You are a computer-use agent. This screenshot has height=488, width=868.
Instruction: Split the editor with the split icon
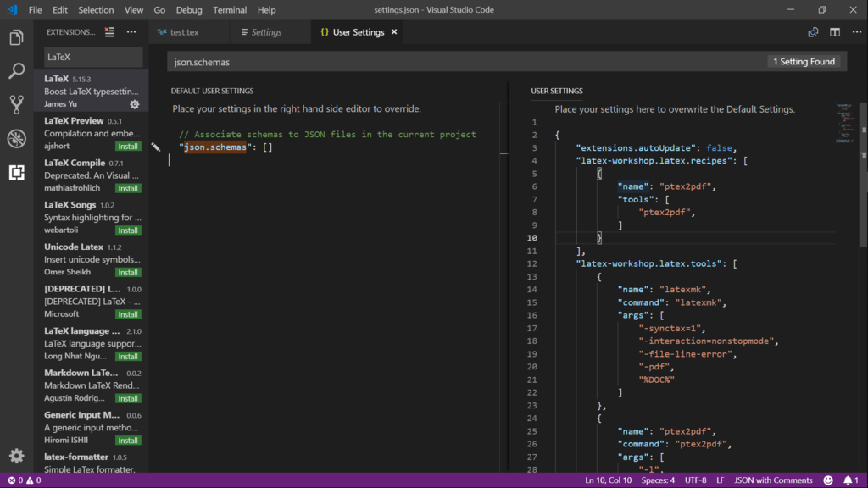pos(835,32)
